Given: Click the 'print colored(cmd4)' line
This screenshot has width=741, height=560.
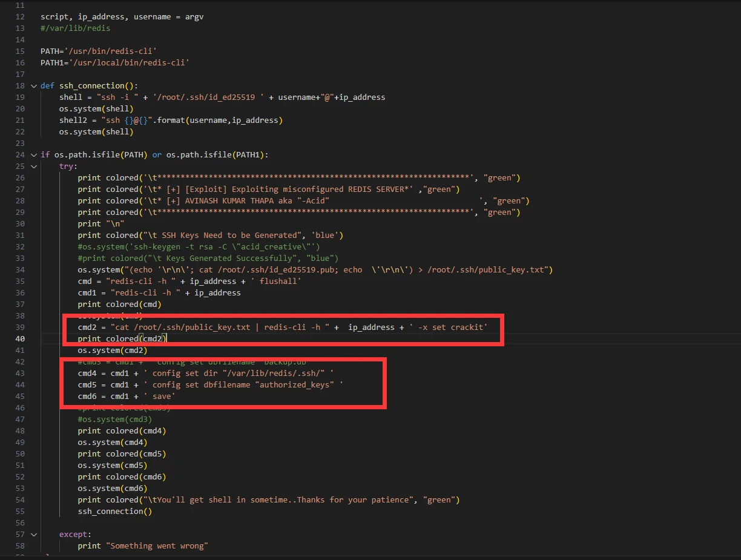Looking at the screenshot, I should (x=122, y=430).
